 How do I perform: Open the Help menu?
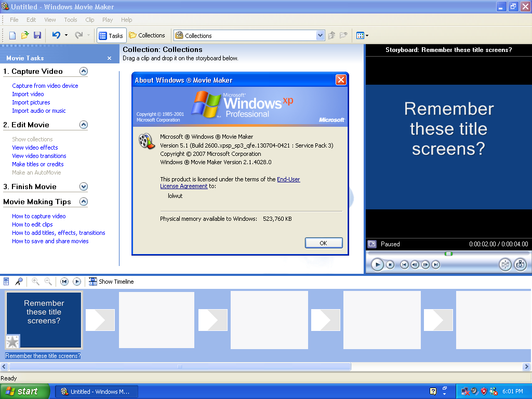127,20
